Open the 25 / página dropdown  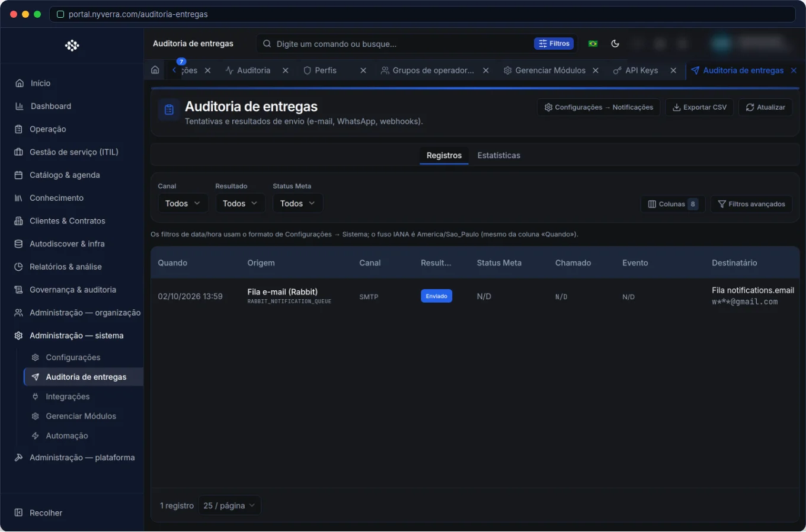pyautogui.click(x=229, y=506)
